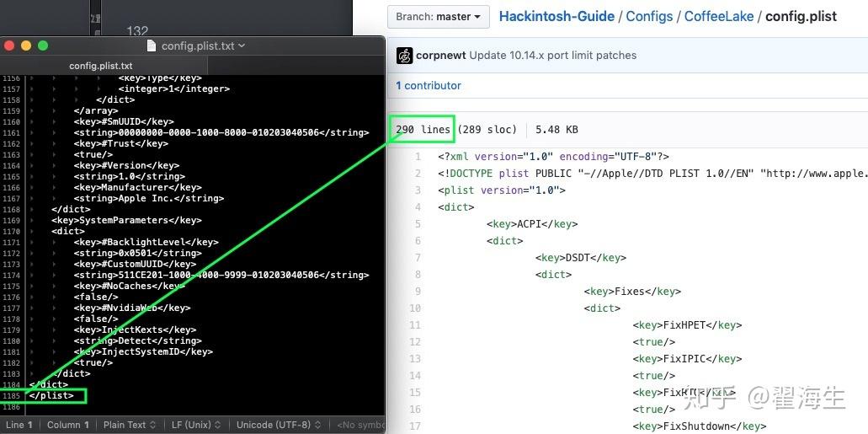Open the 'Update 10.14.x port limit patches' commit
This screenshot has width=868, height=434.
coord(553,56)
